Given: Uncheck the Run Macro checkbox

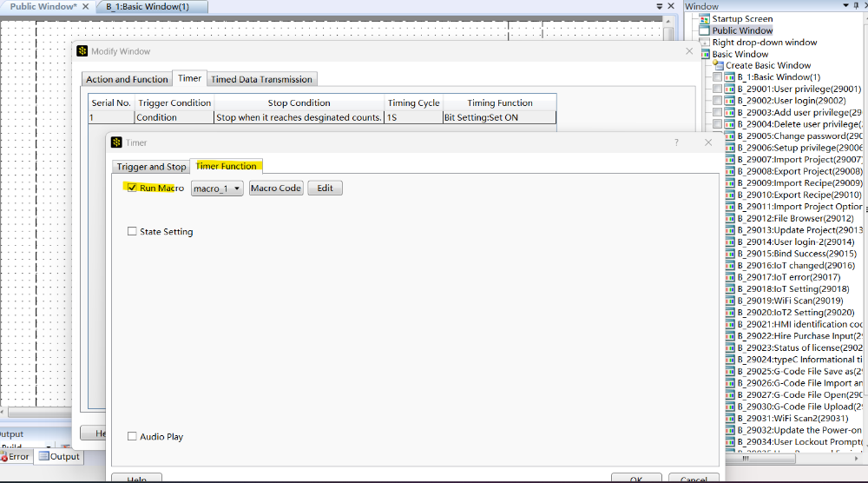Looking at the screenshot, I should pyautogui.click(x=132, y=188).
